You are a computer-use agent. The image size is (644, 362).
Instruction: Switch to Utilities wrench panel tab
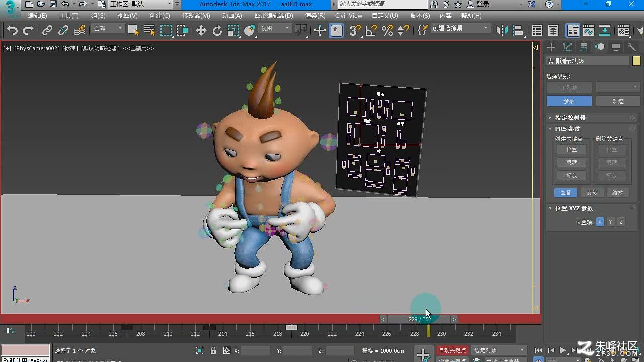click(632, 47)
